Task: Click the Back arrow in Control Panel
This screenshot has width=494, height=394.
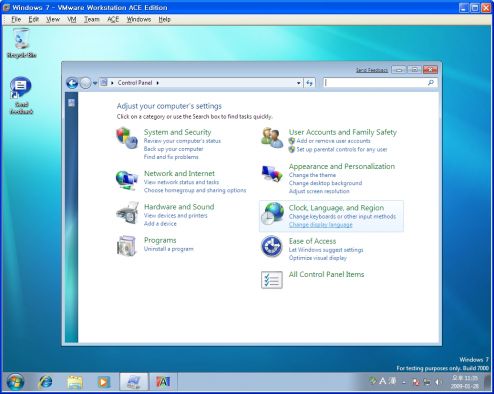Action: (72, 83)
